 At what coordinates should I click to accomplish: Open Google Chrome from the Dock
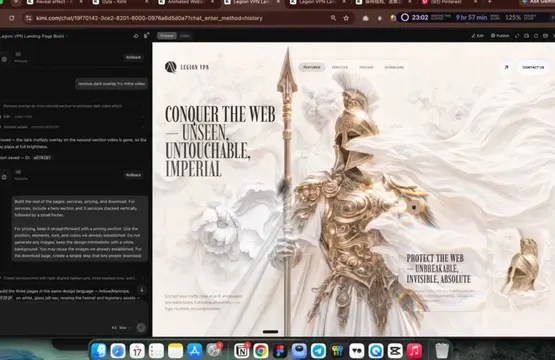pos(261,351)
